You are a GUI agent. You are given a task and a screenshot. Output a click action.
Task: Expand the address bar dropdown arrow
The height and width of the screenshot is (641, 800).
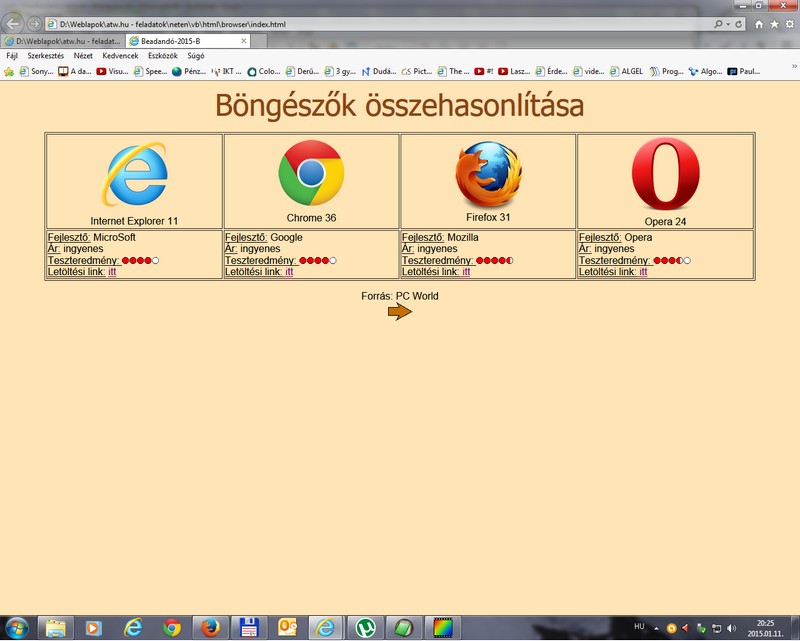pos(729,24)
